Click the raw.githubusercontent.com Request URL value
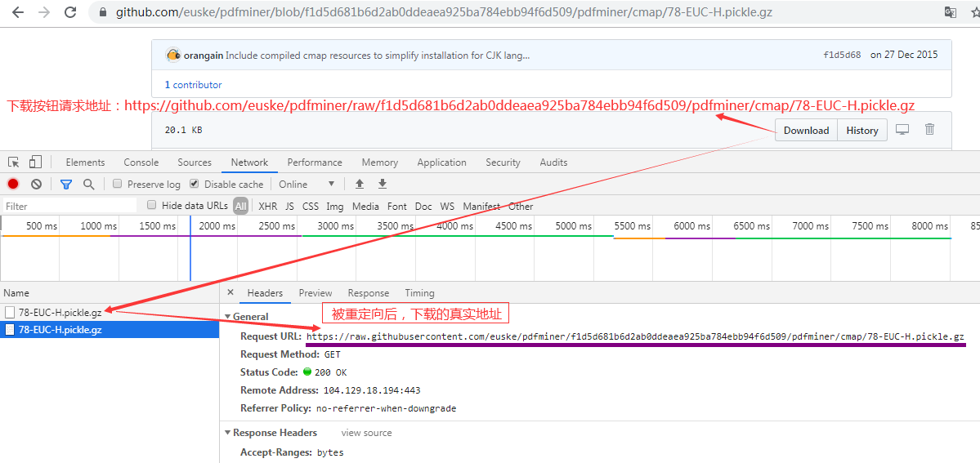980x463 pixels. (x=635, y=336)
